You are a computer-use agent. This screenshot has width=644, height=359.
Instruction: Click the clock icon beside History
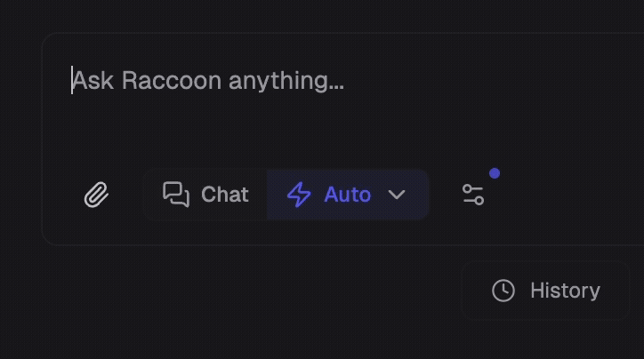503,291
